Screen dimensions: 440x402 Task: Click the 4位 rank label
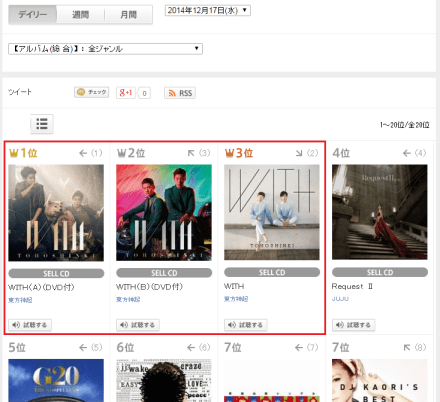[x=341, y=153]
